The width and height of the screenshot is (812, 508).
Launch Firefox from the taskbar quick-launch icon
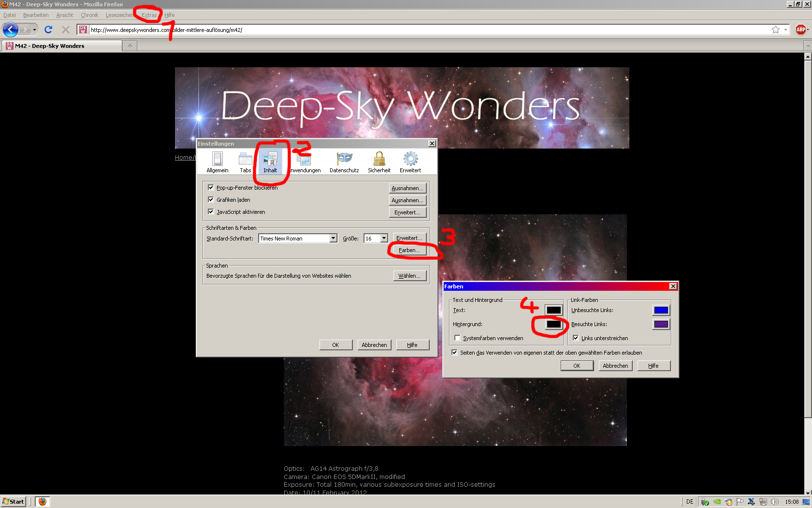coord(43,502)
